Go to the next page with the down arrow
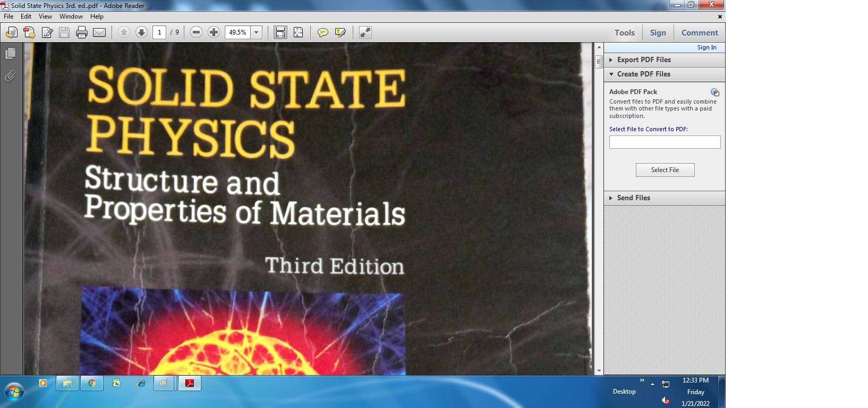The width and height of the screenshot is (868, 408). (141, 32)
